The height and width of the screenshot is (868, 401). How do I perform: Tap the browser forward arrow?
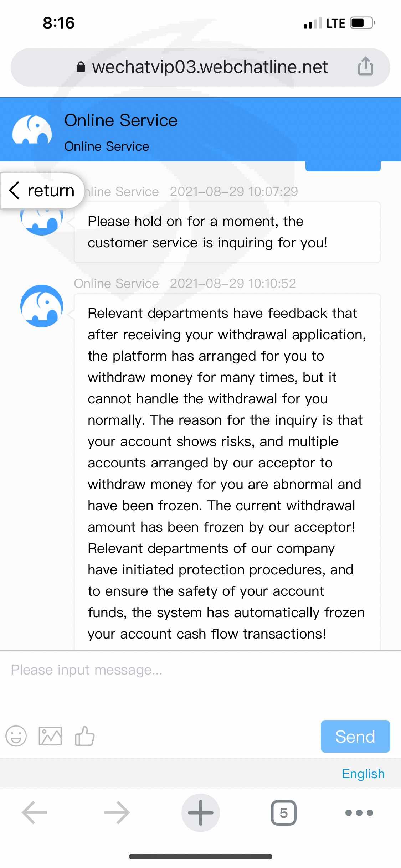pos(117,813)
